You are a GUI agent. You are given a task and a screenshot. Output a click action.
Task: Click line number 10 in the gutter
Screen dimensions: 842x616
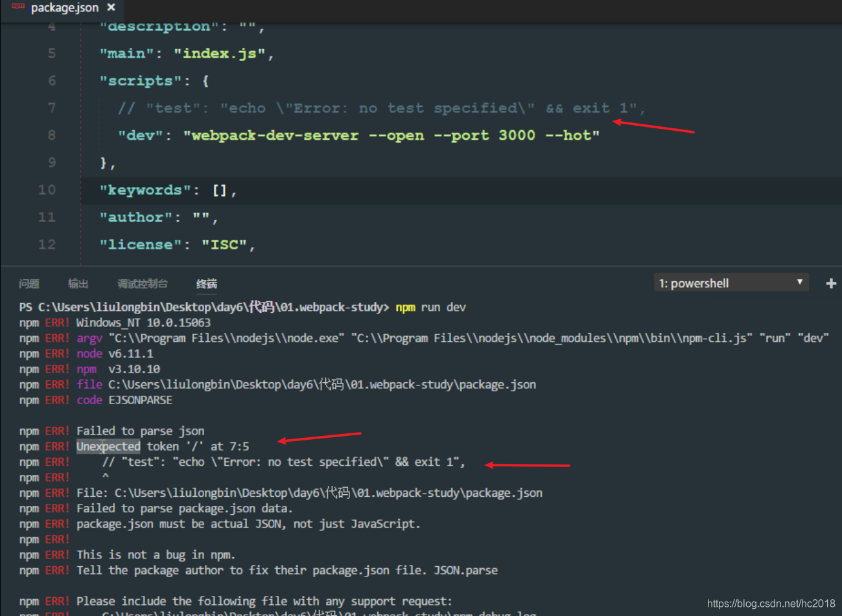click(x=47, y=190)
